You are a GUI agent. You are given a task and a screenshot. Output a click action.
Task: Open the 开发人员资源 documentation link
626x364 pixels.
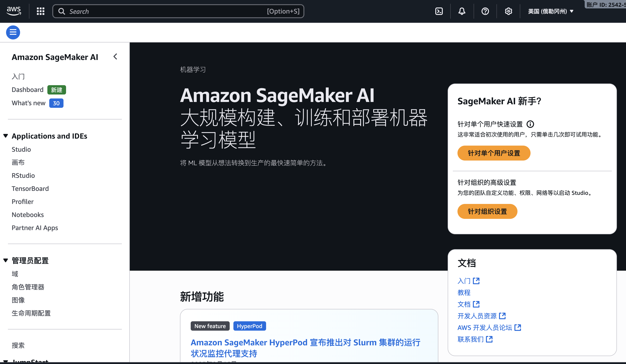click(x=477, y=316)
